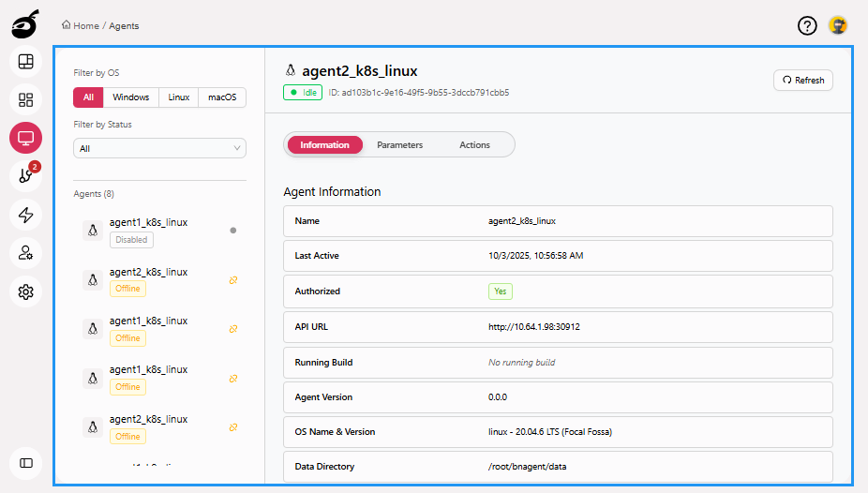
Task: Go to Home breadcrumb link
Action: (85, 26)
